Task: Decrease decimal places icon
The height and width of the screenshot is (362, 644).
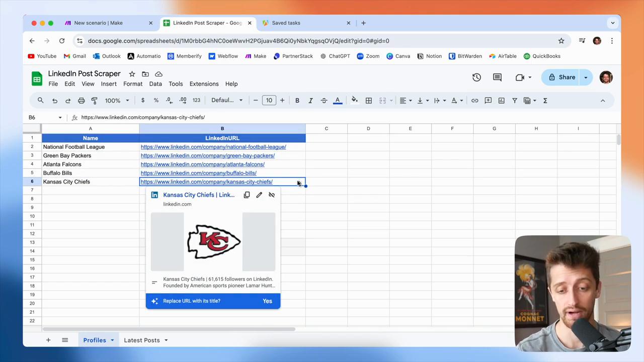Action: pos(169,101)
